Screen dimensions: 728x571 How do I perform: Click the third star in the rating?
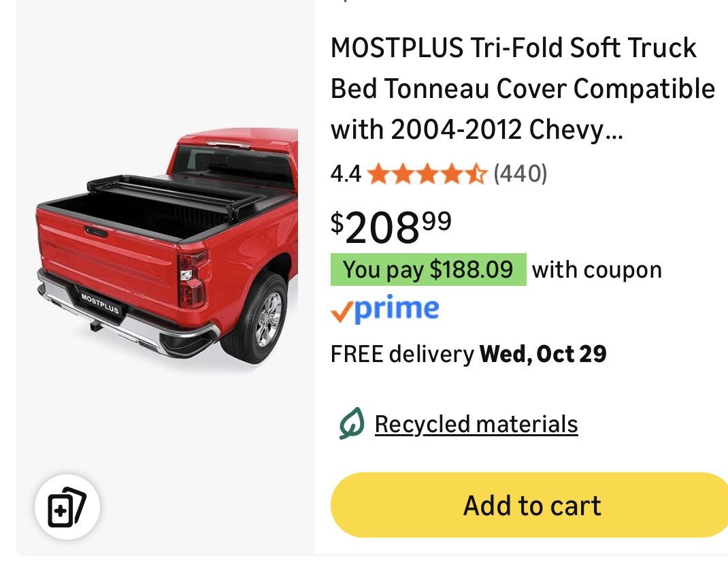(426, 174)
